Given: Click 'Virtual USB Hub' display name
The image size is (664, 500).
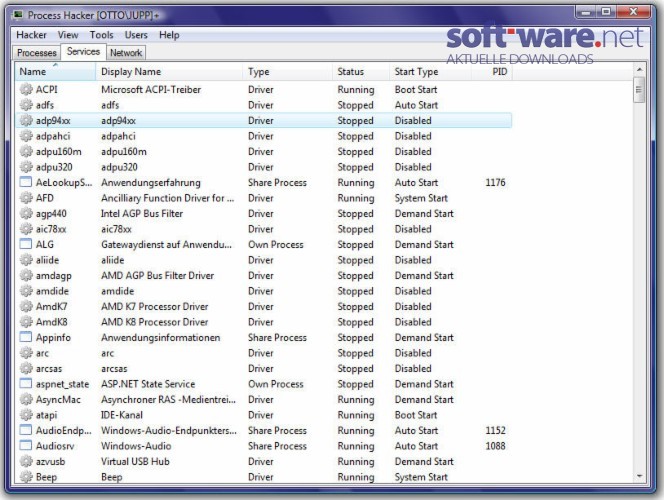Looking at the screenshot, I should 135,461.
